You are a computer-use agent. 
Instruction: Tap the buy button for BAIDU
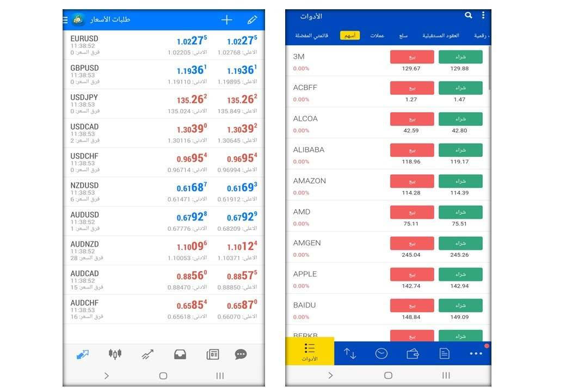pyautogui.click(x=460, y=305)
